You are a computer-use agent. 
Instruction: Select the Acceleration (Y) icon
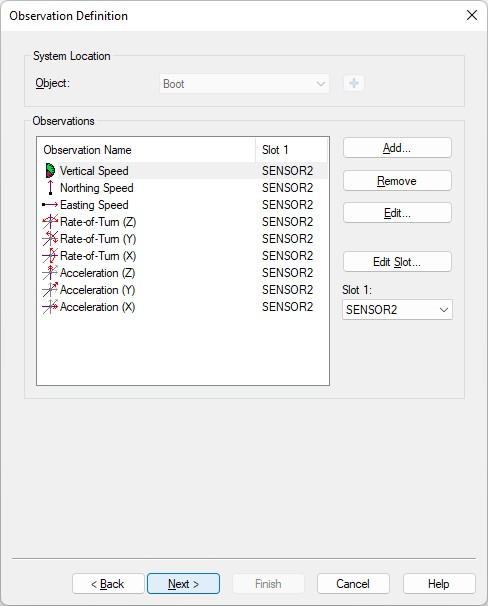coord(50,289)
